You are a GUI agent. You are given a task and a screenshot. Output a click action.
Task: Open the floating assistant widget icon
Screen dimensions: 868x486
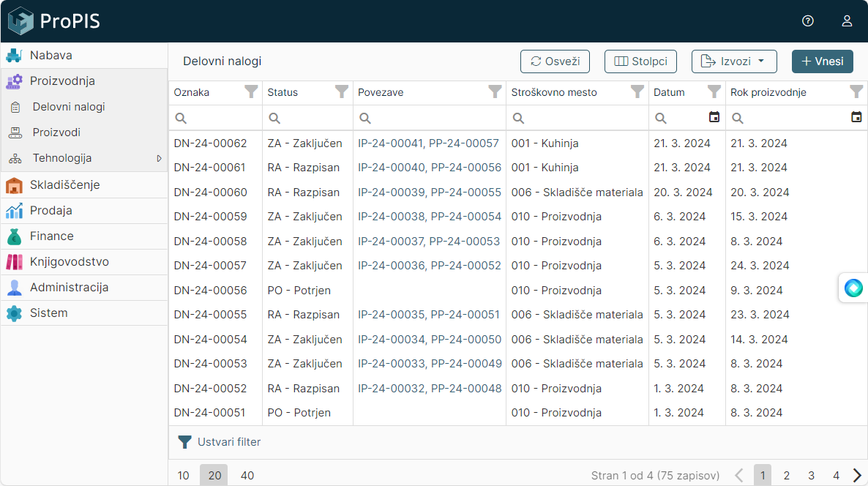pos(853,288)
